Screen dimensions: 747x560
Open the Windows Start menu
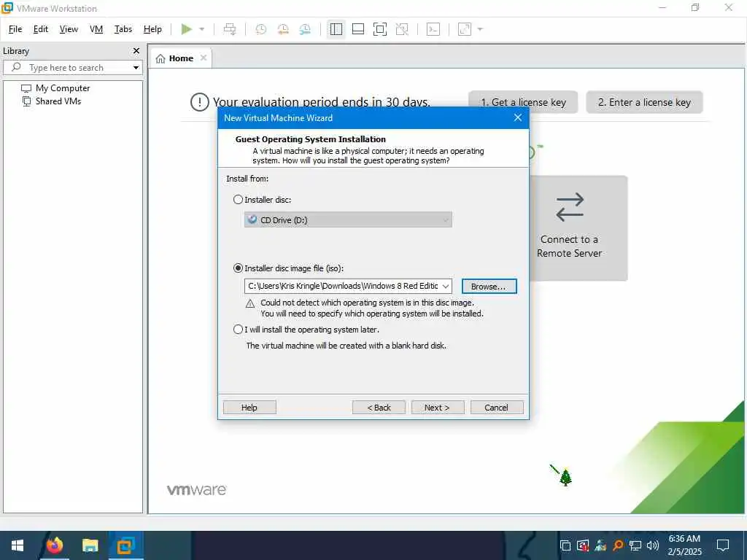tap(18, 545)
